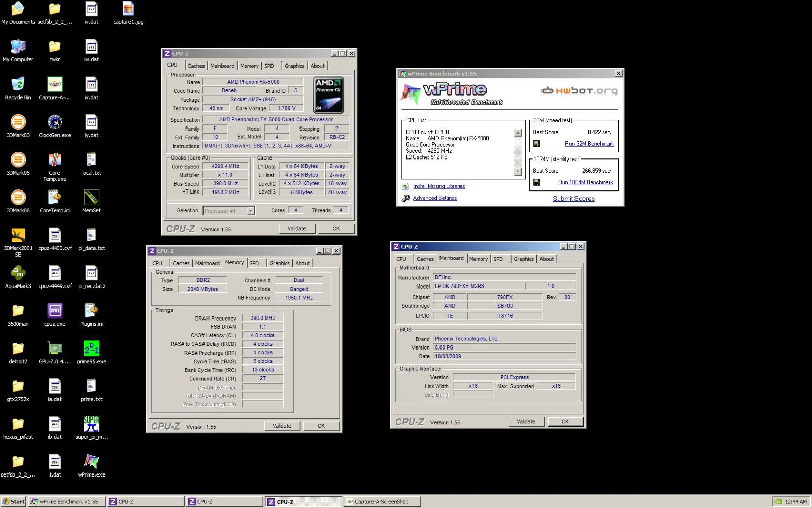Viewport: 812px width, 508px height.
Task: Click the Name field AMD Phenom FX-5000
Action: 253,82
